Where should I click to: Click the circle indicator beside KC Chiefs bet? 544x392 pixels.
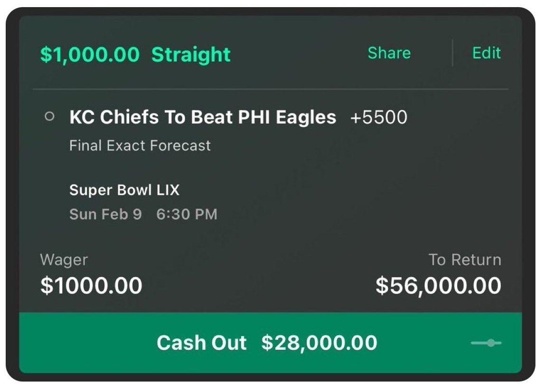(49, 117)
